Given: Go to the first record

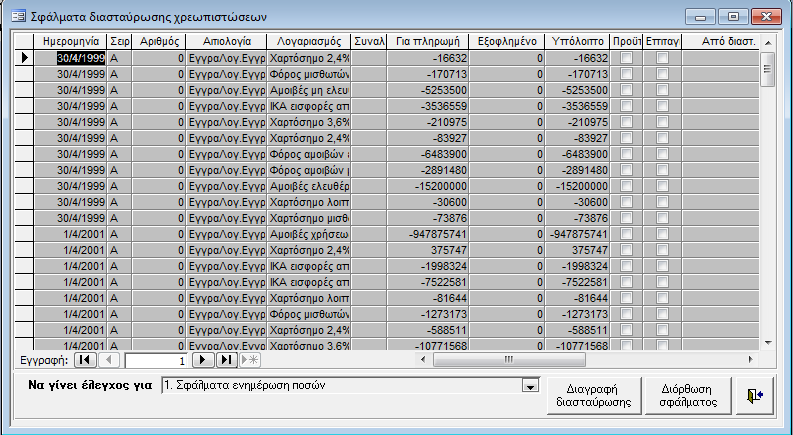Looking at the screenshot, I should click(85, 359).
